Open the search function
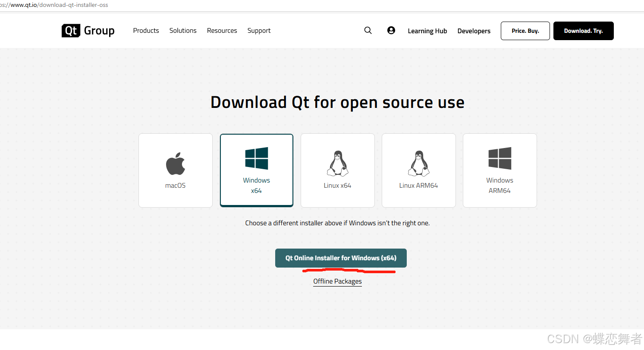 (368, 30)
